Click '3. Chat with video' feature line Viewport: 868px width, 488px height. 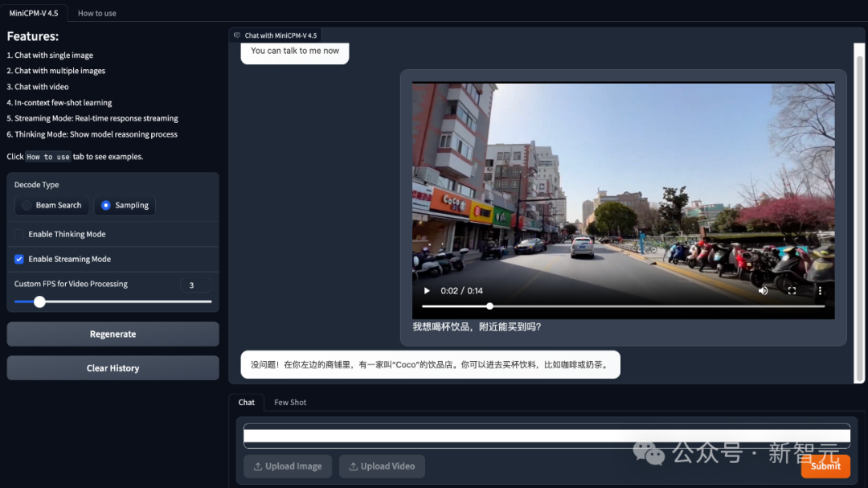click(x=38, y=86)
